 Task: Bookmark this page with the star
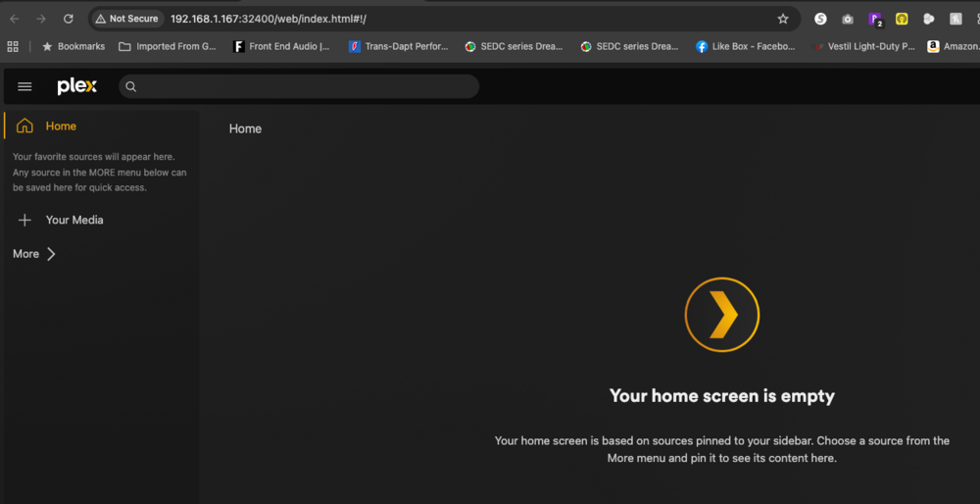[782, 19]
